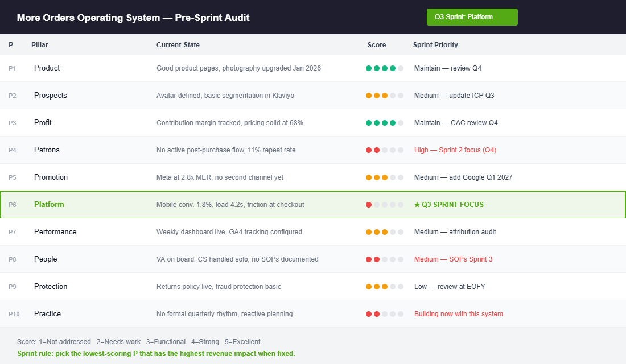Select the Protection pillar name

click(x=51, y=287)
